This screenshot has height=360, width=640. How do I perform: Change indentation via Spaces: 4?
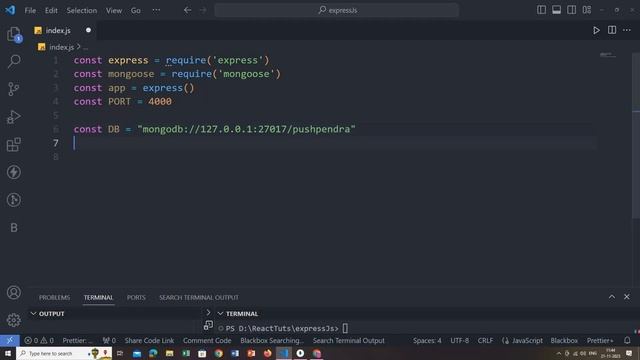click(x=427, y=340)
